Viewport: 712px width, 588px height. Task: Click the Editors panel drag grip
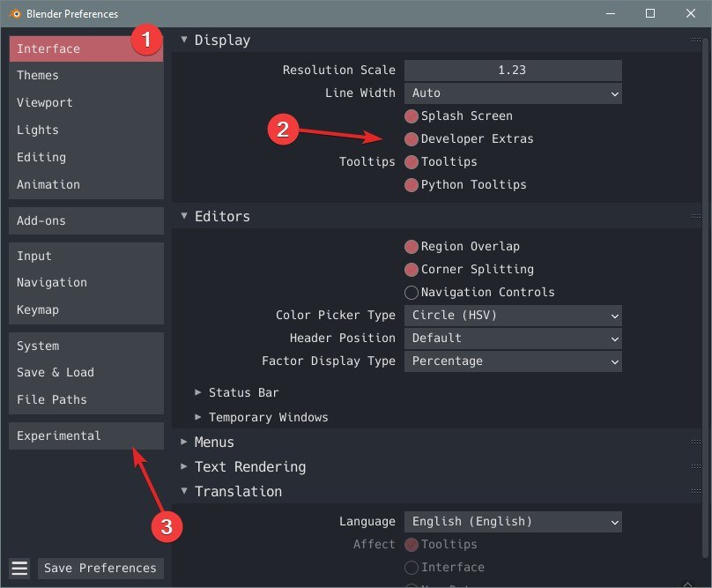[x=695, y=216]
